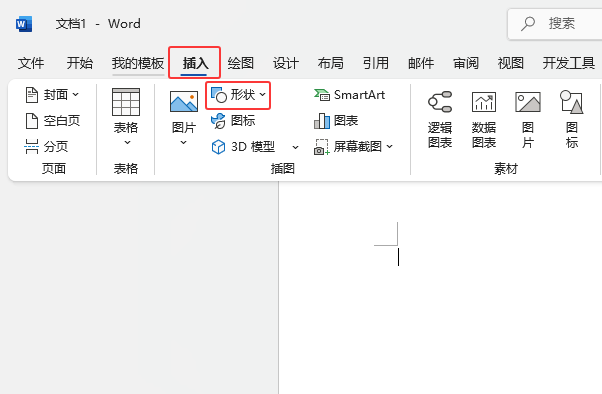The width and height of the screenshot is (602, 394).
Task: Insert a chart with 图表
Action: (336, 121)
